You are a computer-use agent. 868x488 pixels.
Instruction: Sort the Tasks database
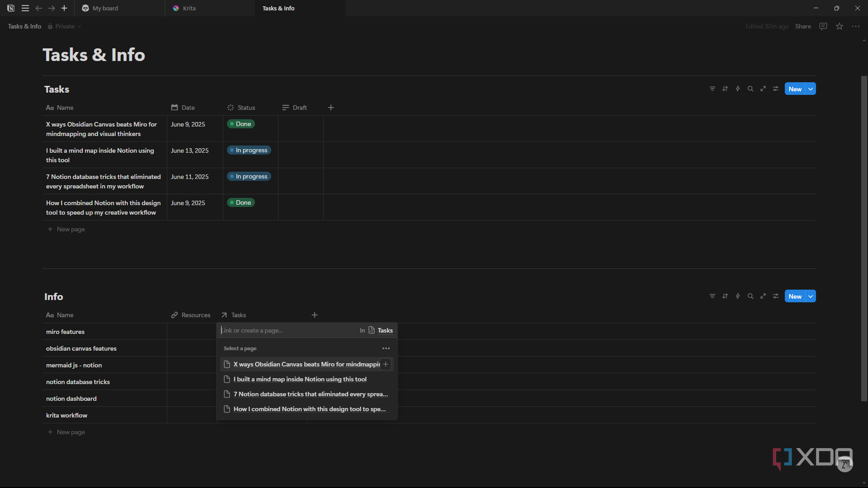(x=725, y=89)
